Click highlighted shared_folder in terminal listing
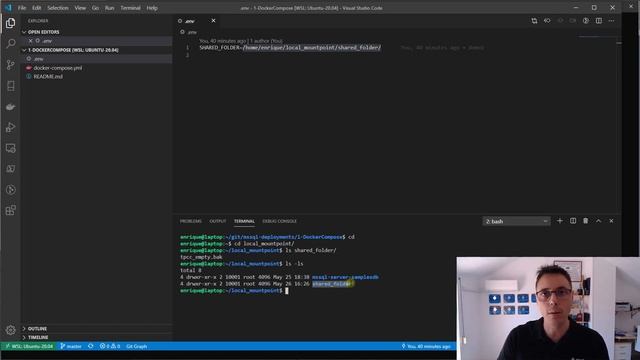Image resolution: width=640 pixels, height=360 pixels. pos(332,284)
